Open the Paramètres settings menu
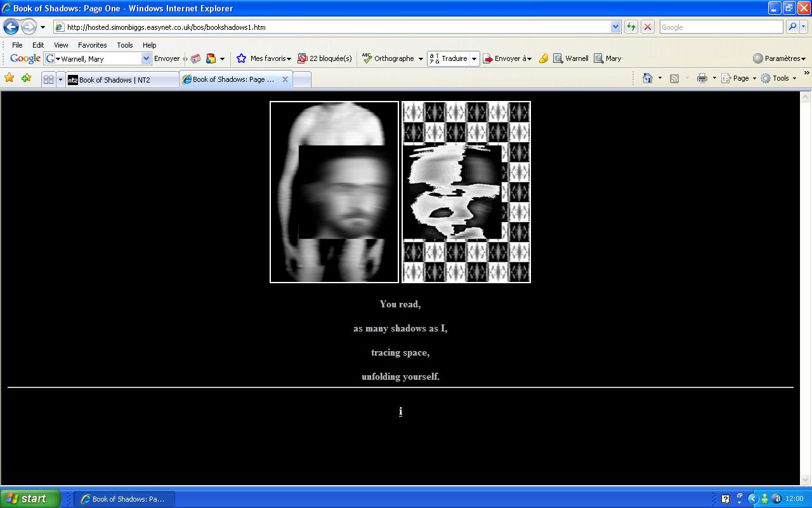Viewport: 812px width, 508px height. [x=779, y=58]
